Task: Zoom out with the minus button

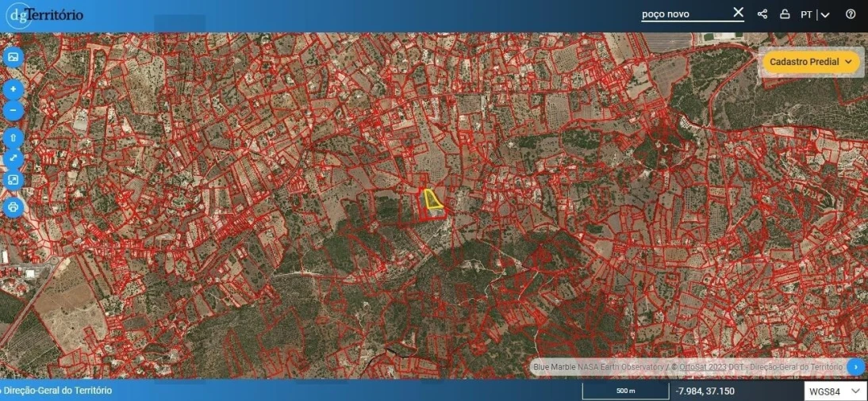Action: point(13,110)
